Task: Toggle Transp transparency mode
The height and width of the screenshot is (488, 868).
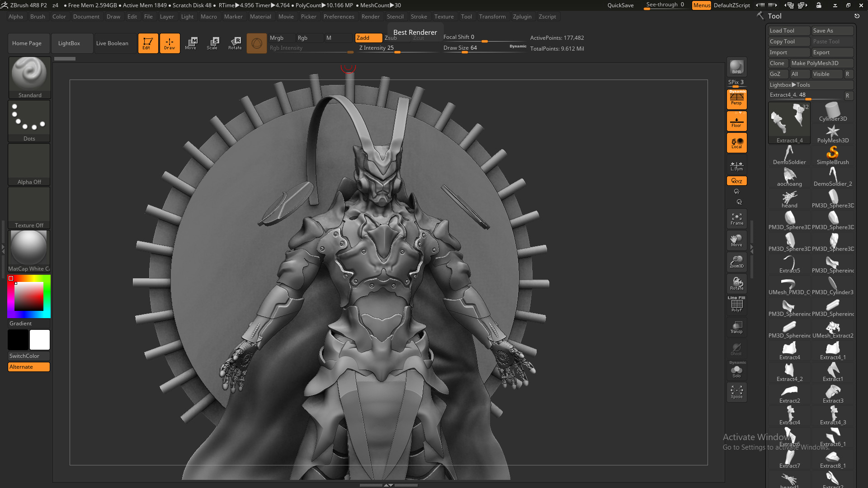Action: [x=736, y=327]
